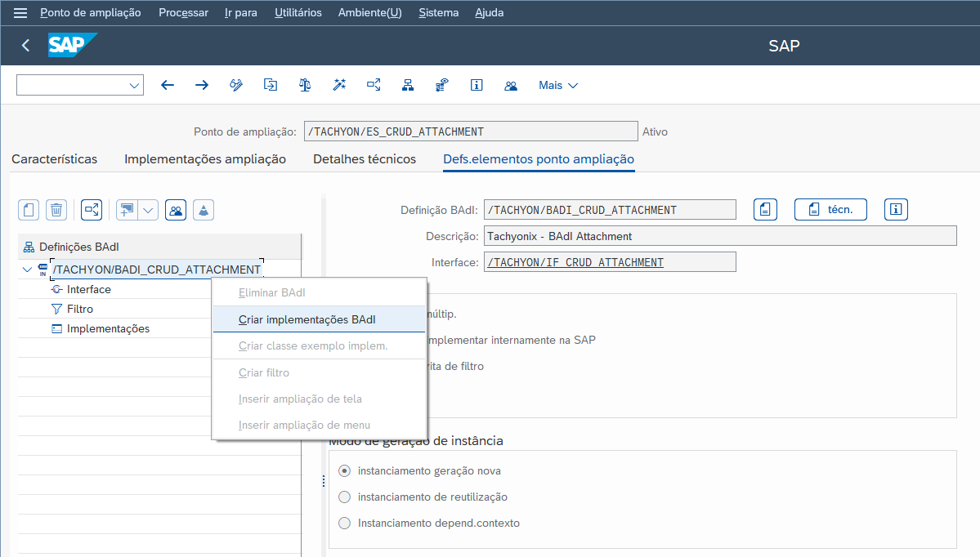Click the info icon right of técn. button

[x=896, y=210]
